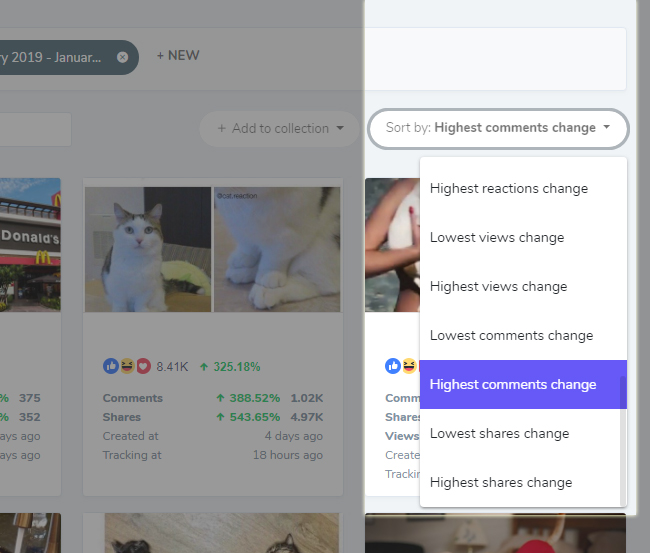Expand the Add to collection dropdown arrow
Image resolution: width=650 pixels, height=553 pixels.
coord(340,128)
